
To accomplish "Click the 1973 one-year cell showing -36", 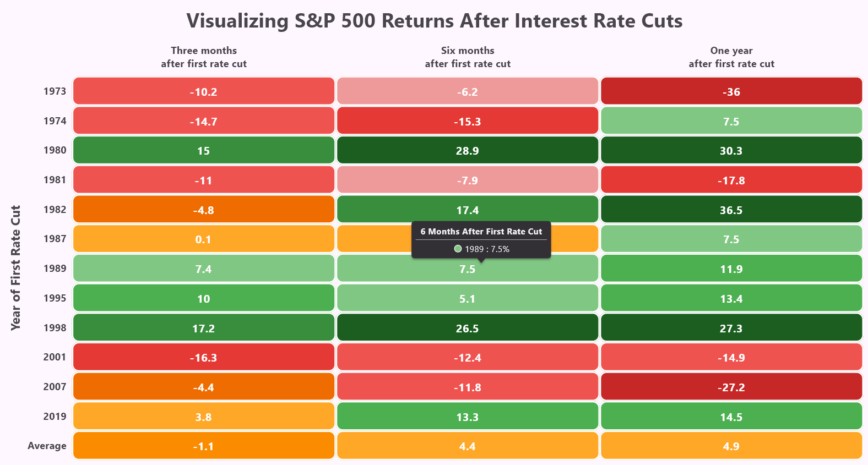I will tap(731, 91).
